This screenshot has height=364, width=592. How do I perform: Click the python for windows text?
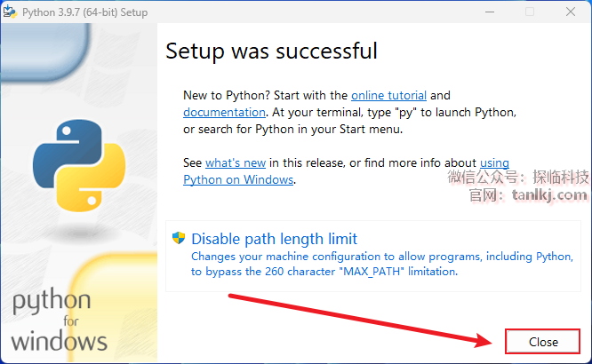59,320
